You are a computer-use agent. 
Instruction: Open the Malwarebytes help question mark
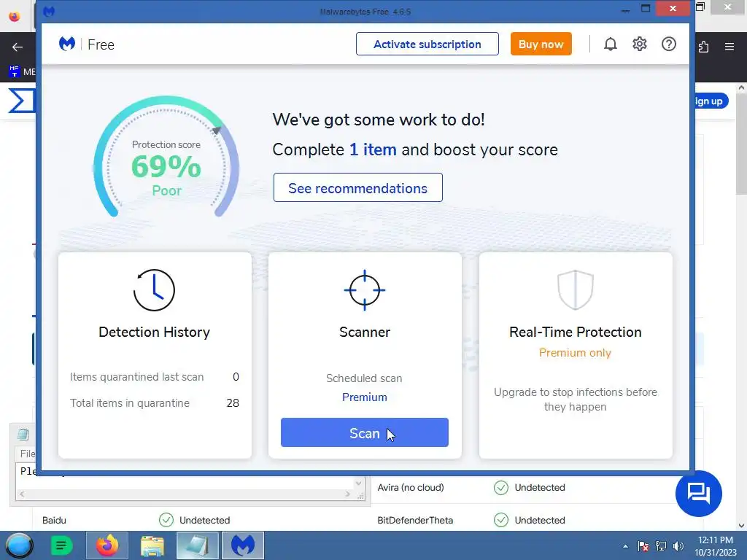[669, 44]
